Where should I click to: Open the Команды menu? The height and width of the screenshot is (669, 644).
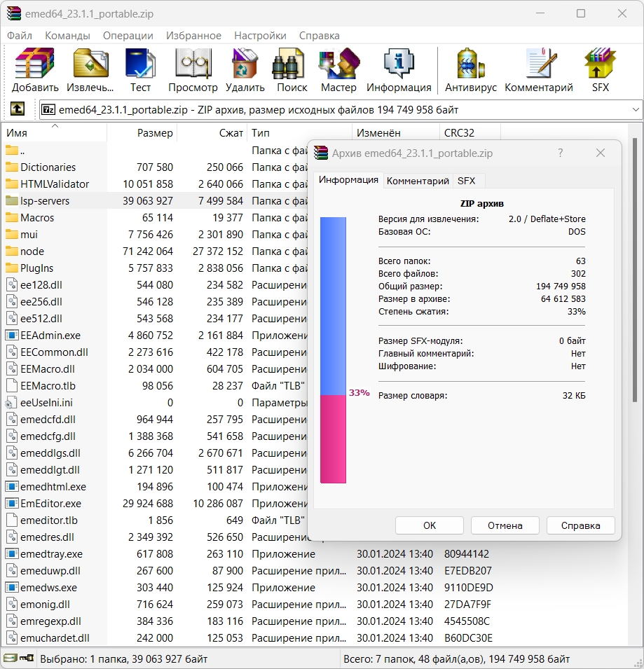67,36
